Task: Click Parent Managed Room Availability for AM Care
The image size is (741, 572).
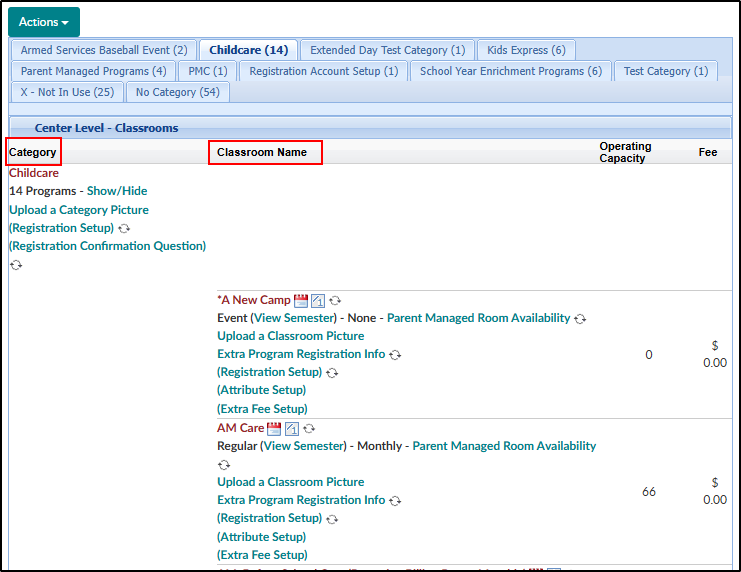Action: (504, 446)
